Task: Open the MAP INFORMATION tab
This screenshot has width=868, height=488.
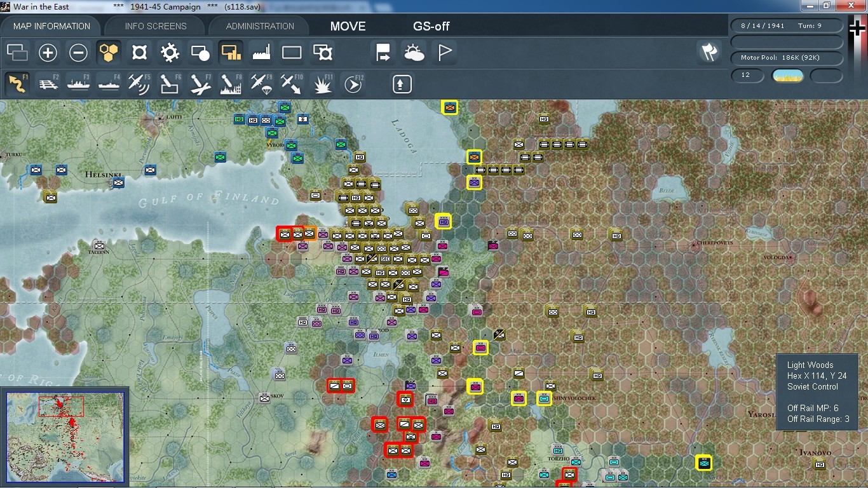Action: point(51,26)
